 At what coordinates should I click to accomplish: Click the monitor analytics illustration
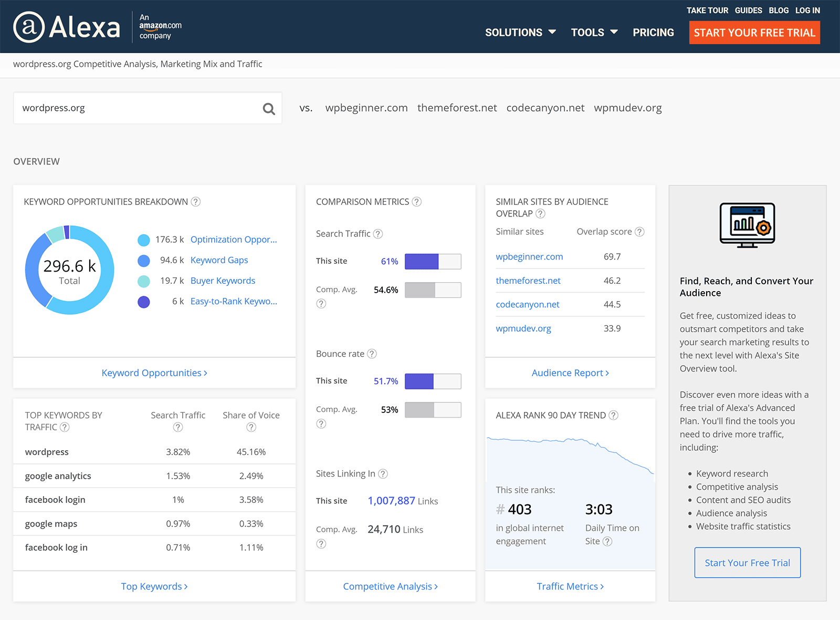748,225
